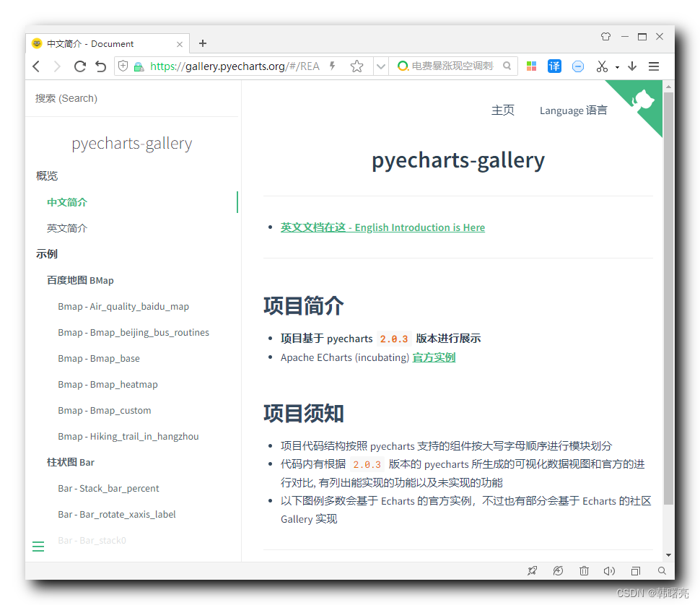Open a new tab with plus button

pos(203,43)
